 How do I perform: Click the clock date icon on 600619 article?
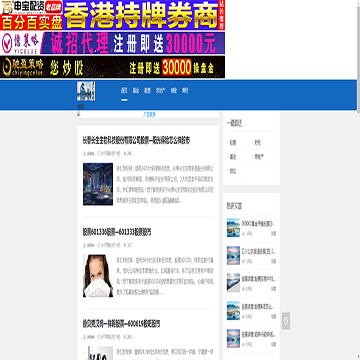(x=98, y=337)
